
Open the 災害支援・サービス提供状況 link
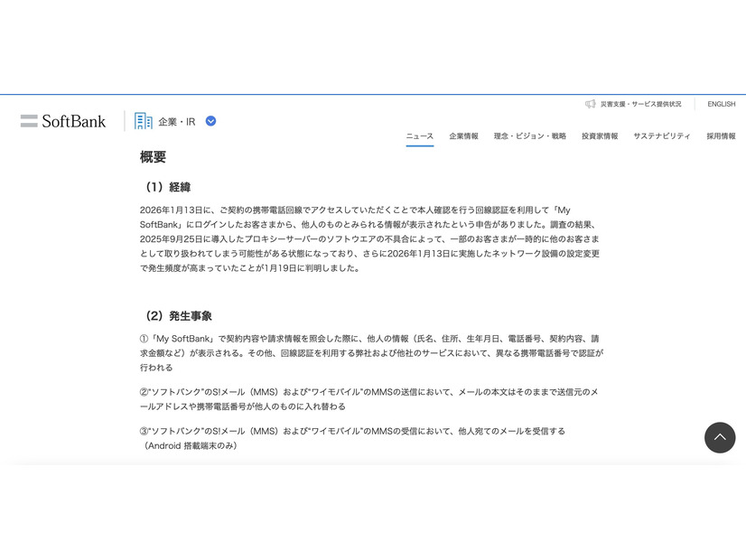643,104
